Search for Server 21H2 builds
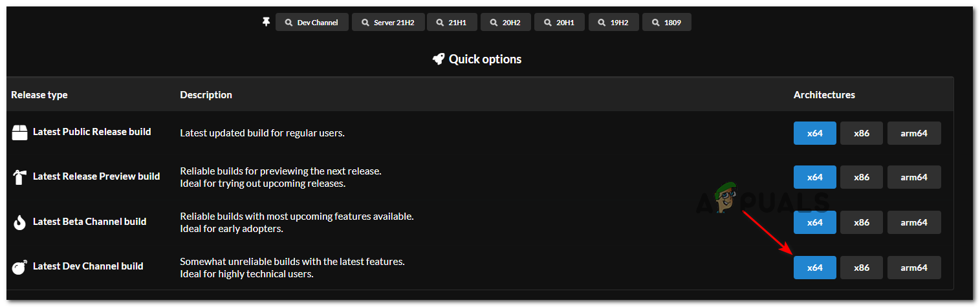Image resolution: width=980 pixels, height=307 pixels. click(387, 23)
